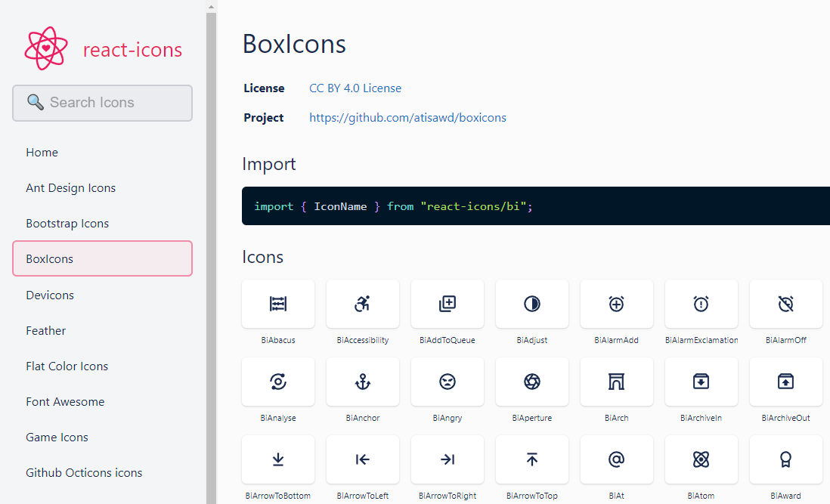Open the Ant Design Icons page
Screen dimensions: 830x504
[70, 187]
